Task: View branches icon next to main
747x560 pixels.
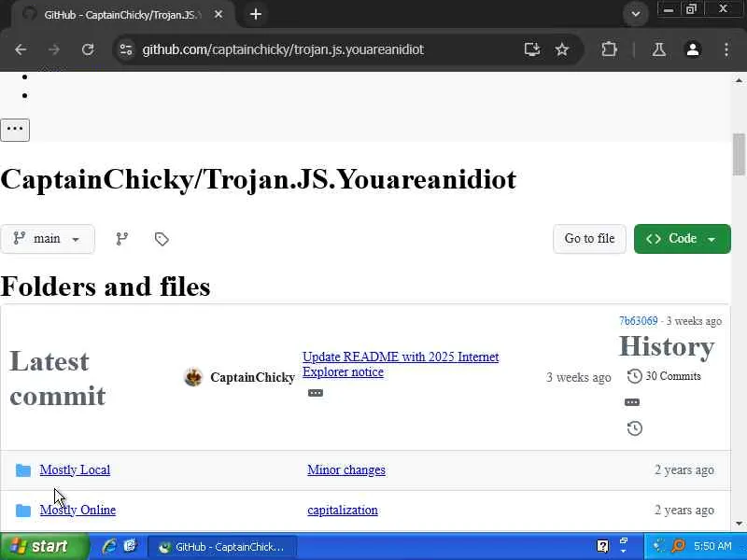Action: coord(122,239)
